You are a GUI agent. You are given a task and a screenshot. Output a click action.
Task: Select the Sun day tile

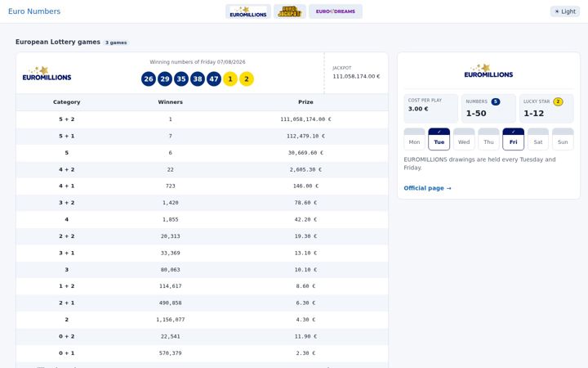(x=563, y=139)
